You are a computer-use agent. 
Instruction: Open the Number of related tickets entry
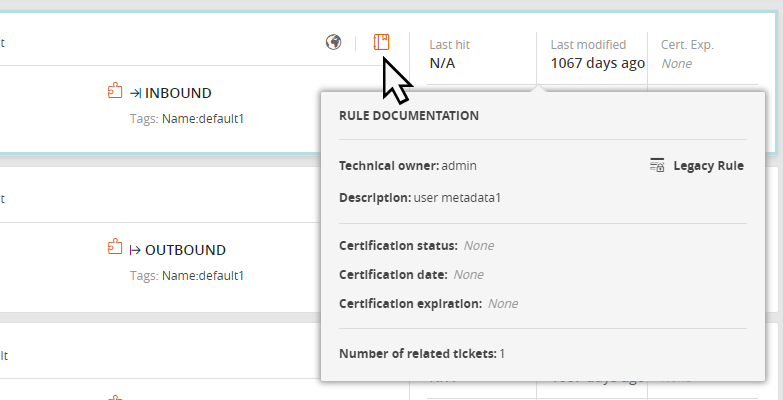click(x=422, y=353)
